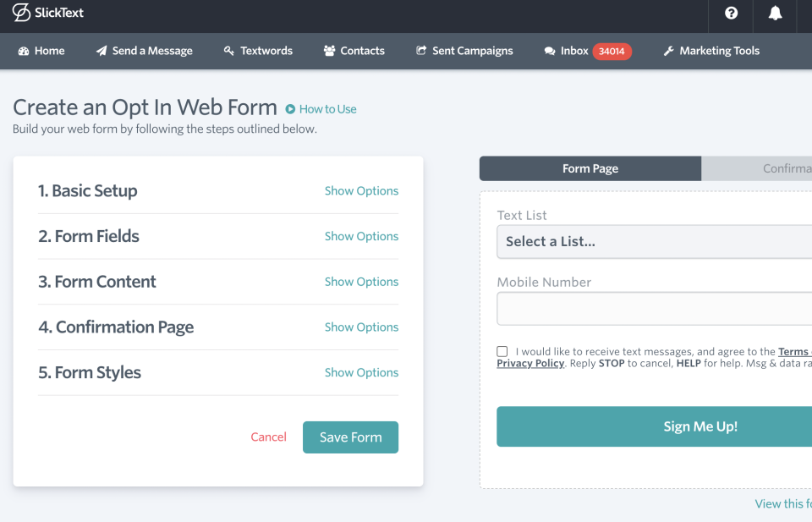Open the help question mark icon
Screen dimensions: 812x522
click(x=732, y=14)
